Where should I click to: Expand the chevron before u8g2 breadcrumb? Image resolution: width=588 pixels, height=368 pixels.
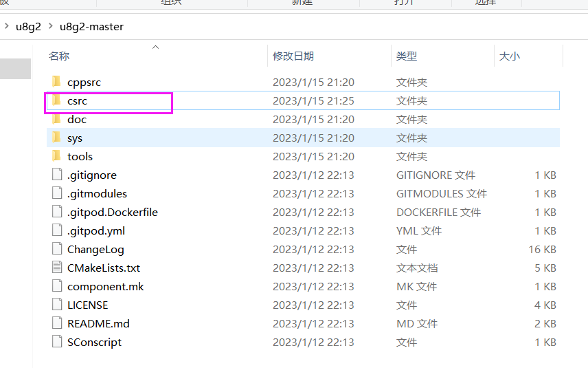6,26
